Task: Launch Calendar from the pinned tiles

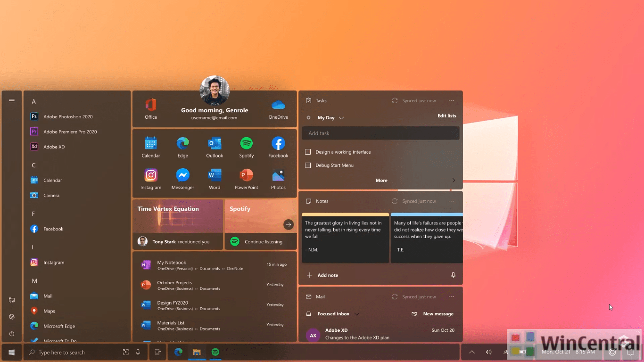Action: tap(151, 147)
